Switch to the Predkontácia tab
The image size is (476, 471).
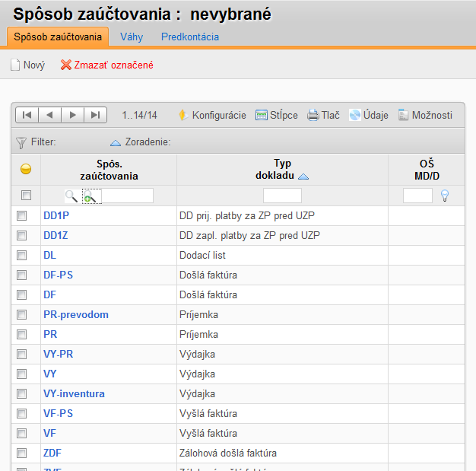190,37
